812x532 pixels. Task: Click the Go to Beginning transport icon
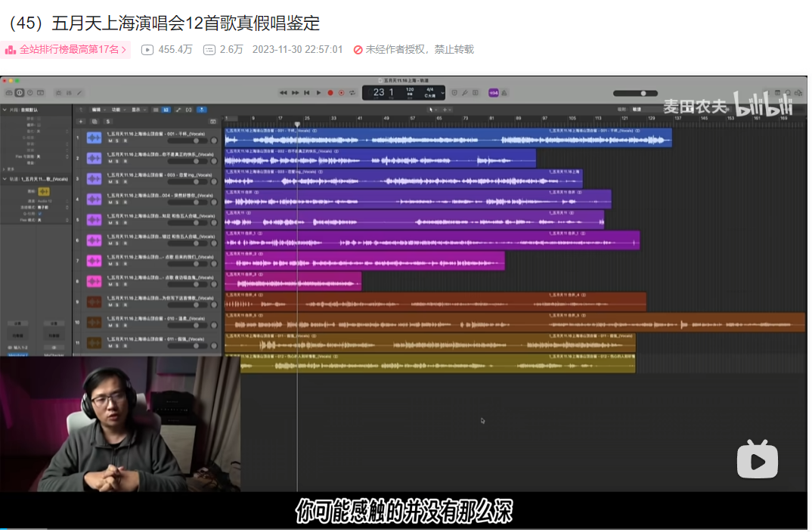click(306, 93)
